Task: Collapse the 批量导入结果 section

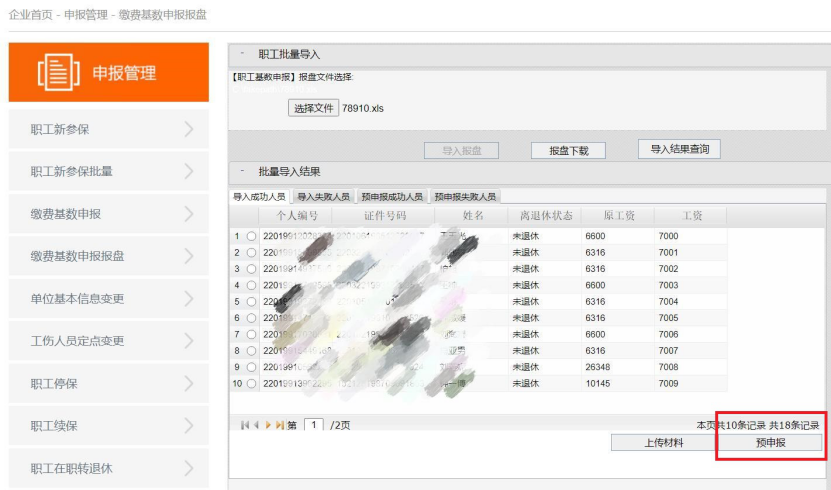Action: coord(242,171)
